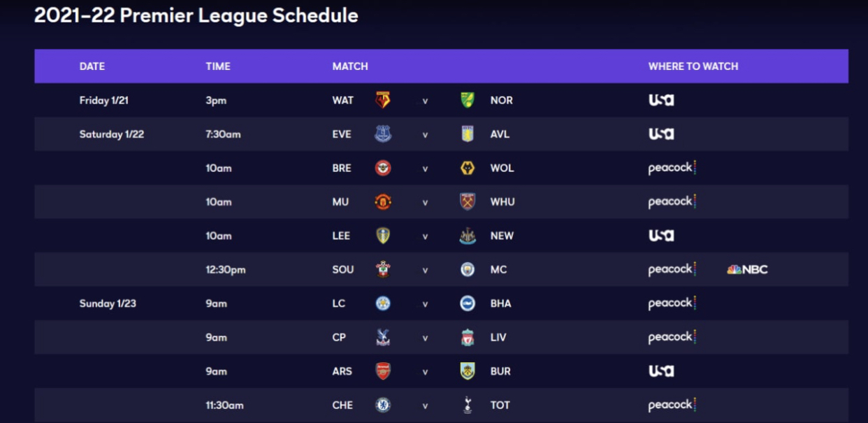Image resolution: width=868 pixels, height=423 pixels.
Task: Select the Liverpool club crest
Action: [468, 338]
